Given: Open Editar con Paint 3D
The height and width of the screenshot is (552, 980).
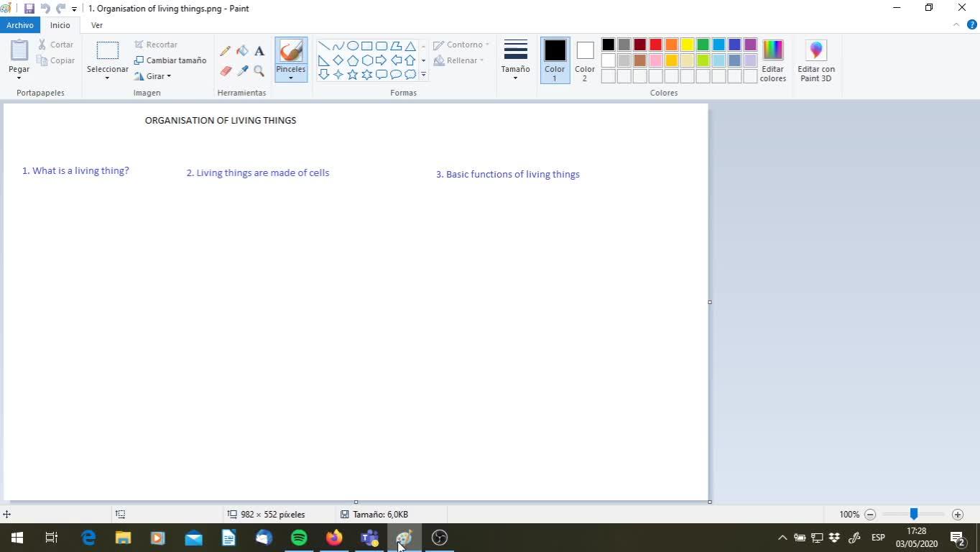Looking at the screenshot, I should (x=815, y=60).
